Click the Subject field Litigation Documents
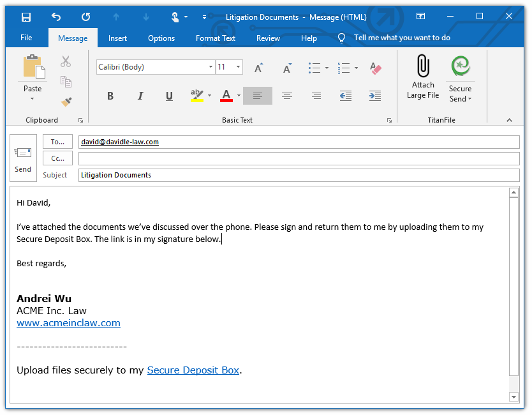 click(x=299, y=175)
